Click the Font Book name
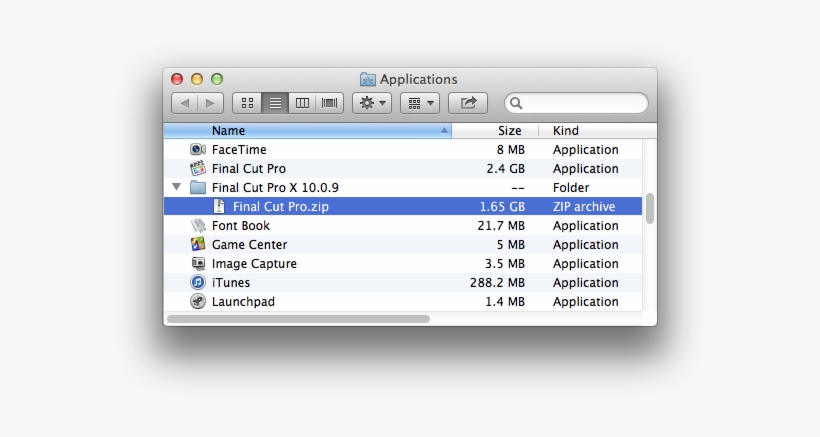This screenshot has height=437, width=820. pos(241,225)
